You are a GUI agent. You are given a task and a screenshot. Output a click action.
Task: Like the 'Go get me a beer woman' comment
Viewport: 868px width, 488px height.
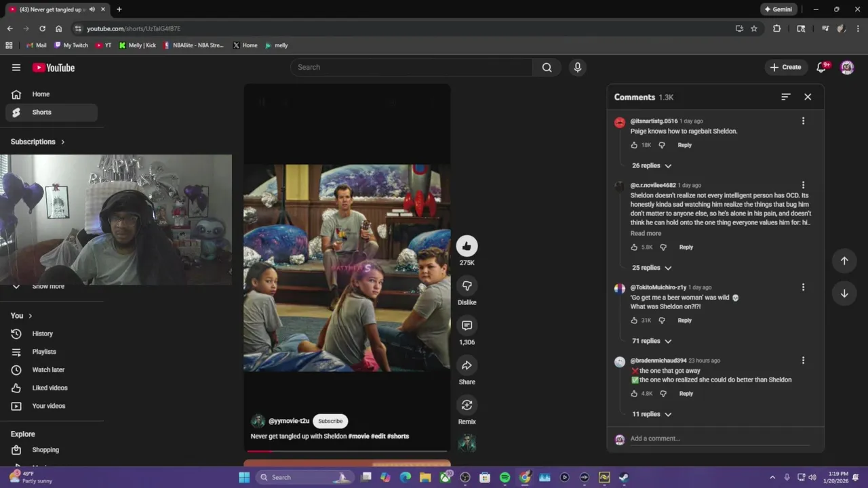[x=634, y=321]
